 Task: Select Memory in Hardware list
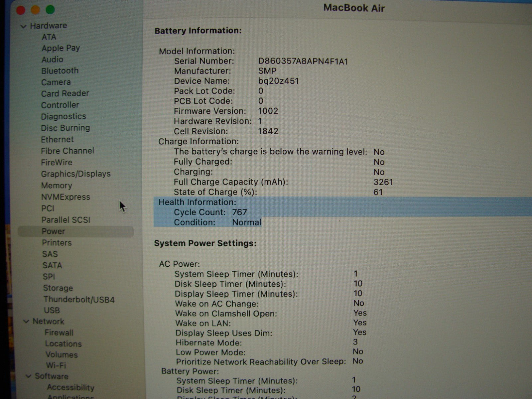(x=57, y=186)
